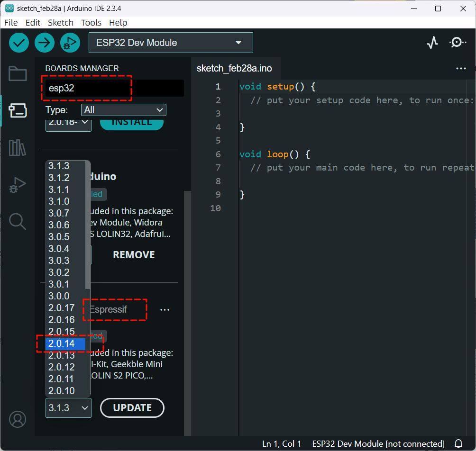The width and height of the screenshot is (476, 451).
Task: Click the Boards Manager panel scrollbar
Action: 188,313
